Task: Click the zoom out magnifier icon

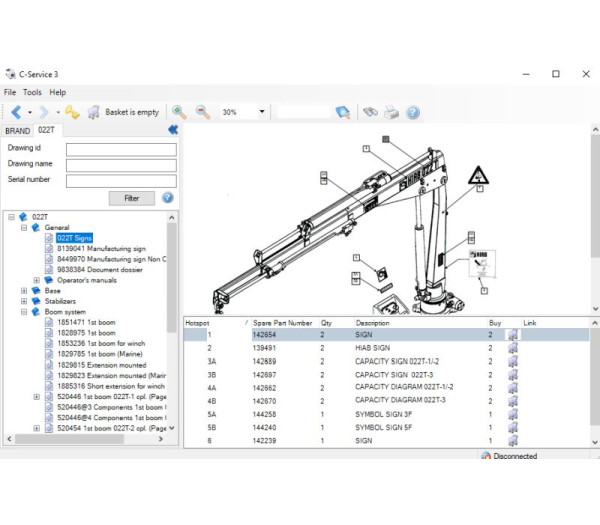Action: (x=202, y=112)
